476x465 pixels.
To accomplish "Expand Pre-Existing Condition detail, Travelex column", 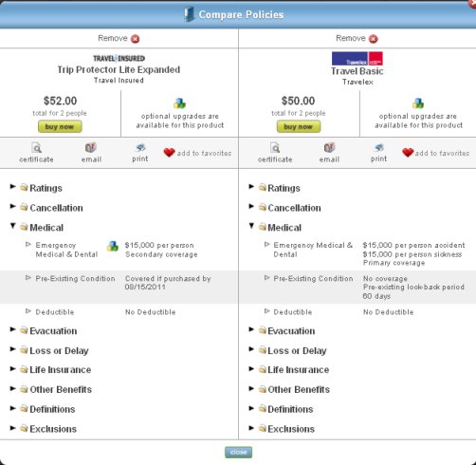I will pyautogui.click(x=267, y=278).
